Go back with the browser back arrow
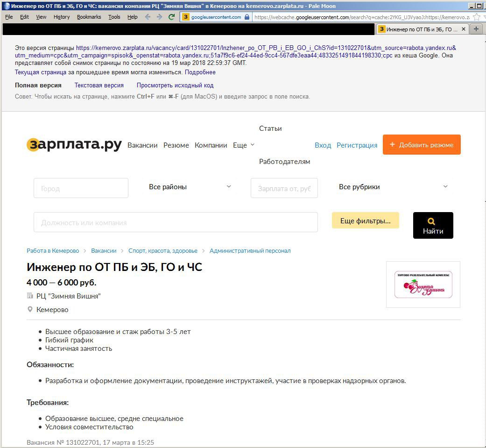The height and width of the screenshot is (448, 486). tap(148, 17)
